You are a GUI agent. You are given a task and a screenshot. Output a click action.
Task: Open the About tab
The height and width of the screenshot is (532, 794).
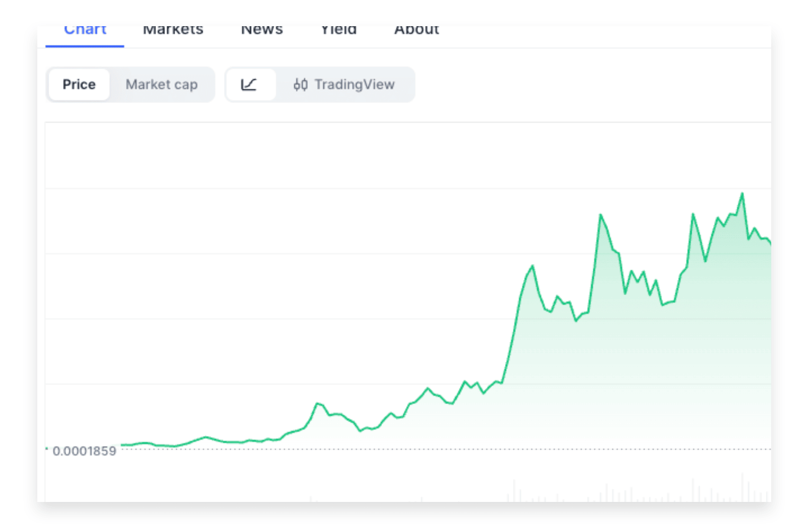pos(416,31)
